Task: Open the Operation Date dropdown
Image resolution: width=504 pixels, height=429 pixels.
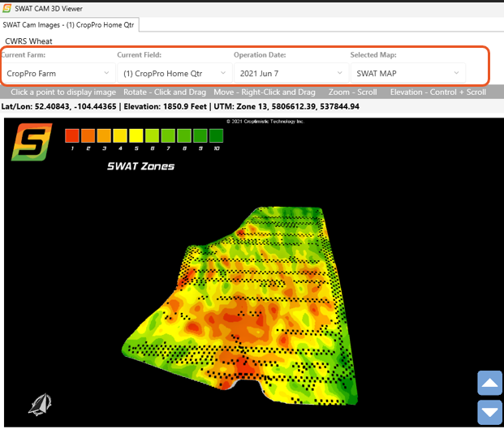Action: [x=291, y=74]
